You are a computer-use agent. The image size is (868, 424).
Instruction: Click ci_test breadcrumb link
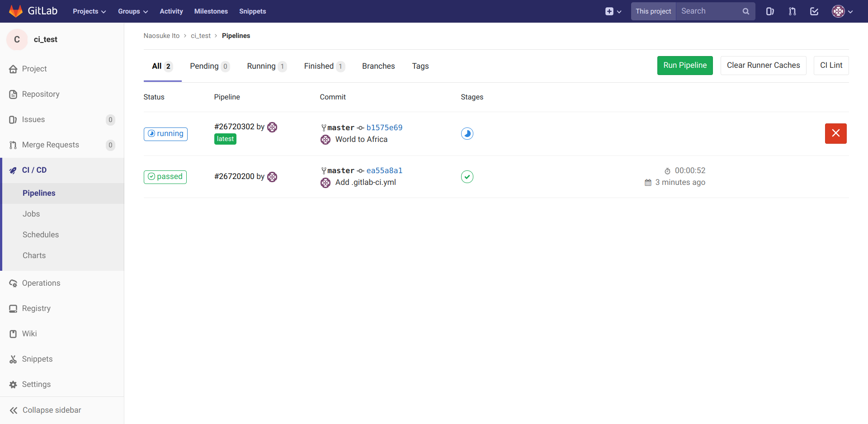click(x=201, y=36)
